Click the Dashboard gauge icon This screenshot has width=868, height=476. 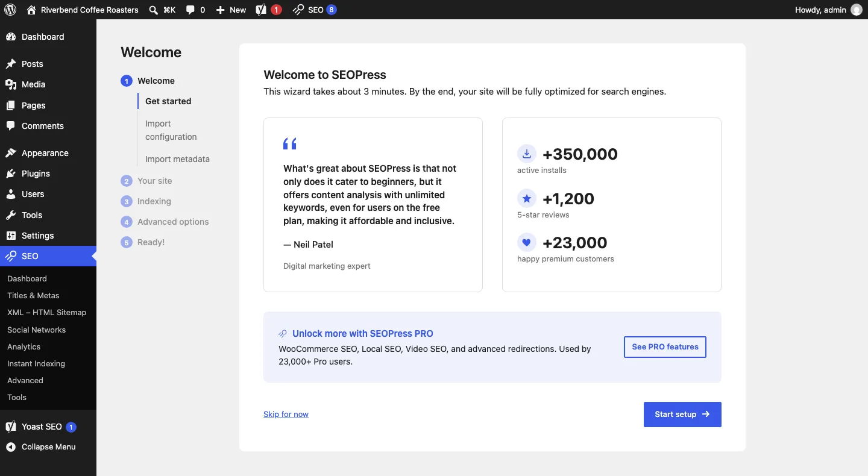(11, 37)
